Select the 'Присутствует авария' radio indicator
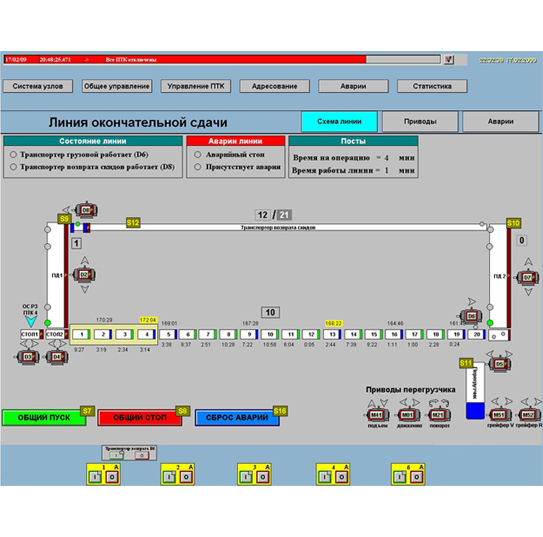The image size is (543, 537). 197,167
